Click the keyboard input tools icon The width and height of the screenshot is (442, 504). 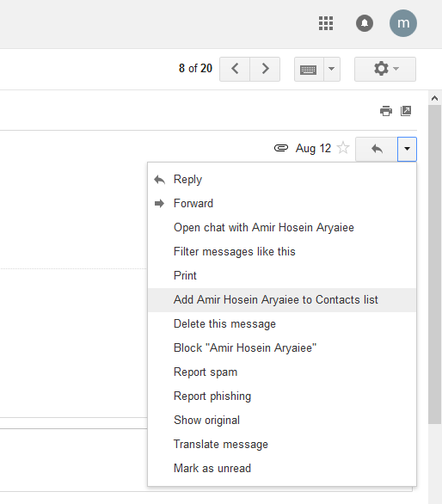click(x=309, y=69)
